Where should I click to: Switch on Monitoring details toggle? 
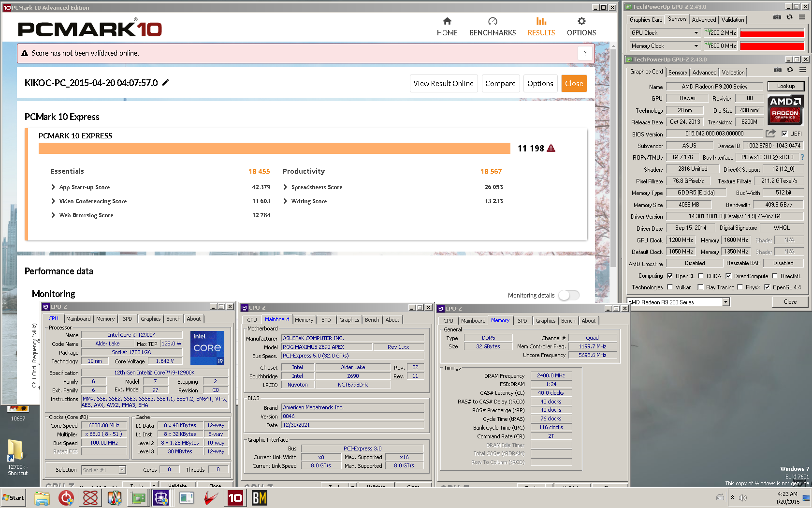(569, 295)
